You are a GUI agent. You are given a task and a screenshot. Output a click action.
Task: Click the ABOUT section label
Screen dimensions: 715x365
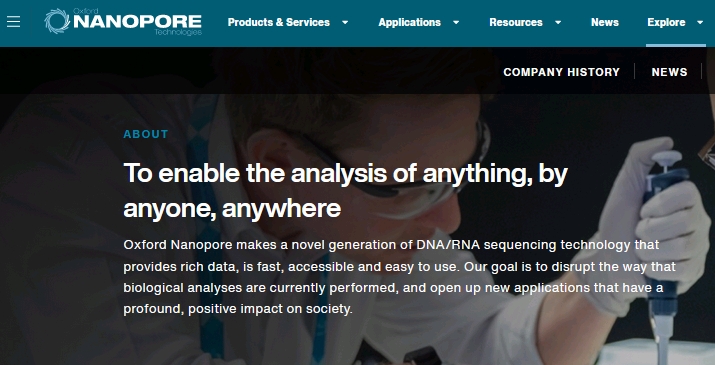(146, 134)
